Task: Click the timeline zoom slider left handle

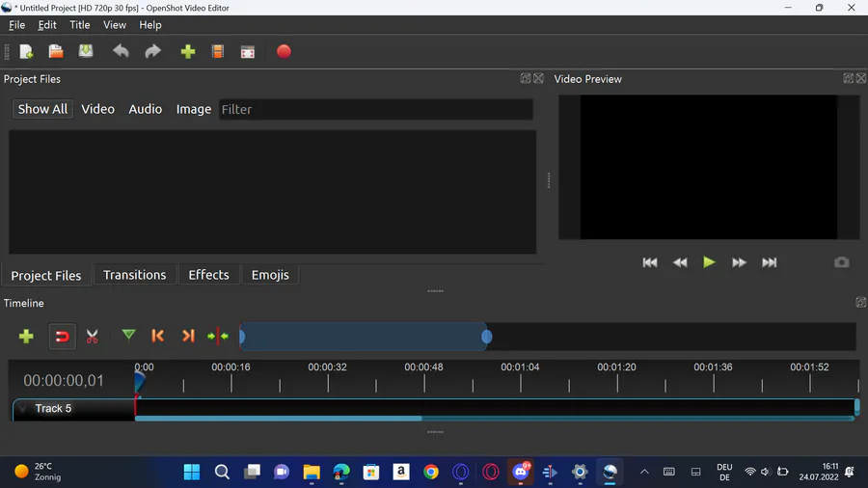Action: pos(242,337)
